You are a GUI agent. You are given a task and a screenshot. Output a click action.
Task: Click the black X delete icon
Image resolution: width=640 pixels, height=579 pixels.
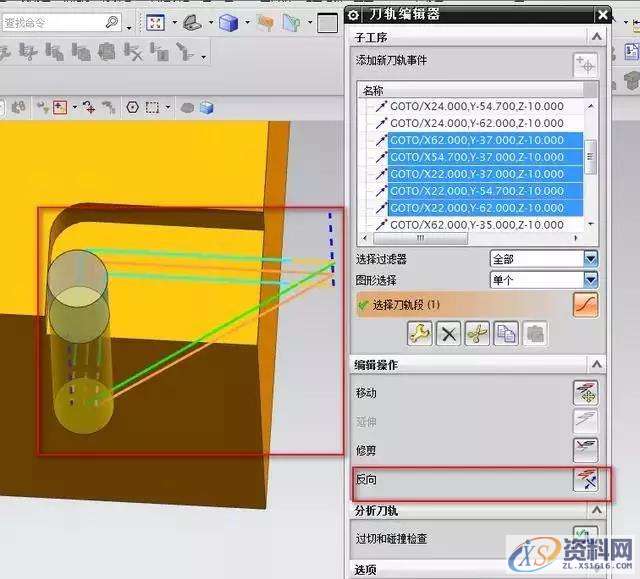(449, 334)
